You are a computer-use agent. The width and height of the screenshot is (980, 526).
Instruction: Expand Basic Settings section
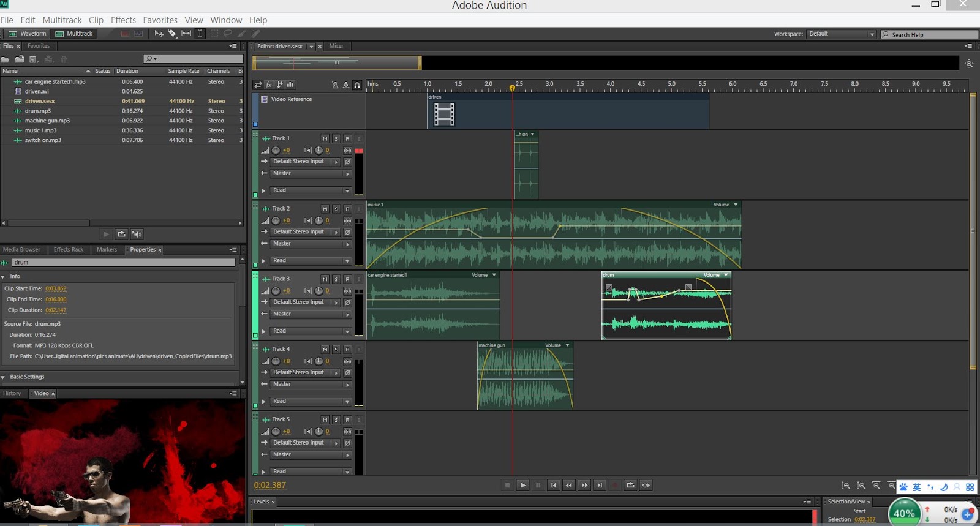tap(3, 377)
